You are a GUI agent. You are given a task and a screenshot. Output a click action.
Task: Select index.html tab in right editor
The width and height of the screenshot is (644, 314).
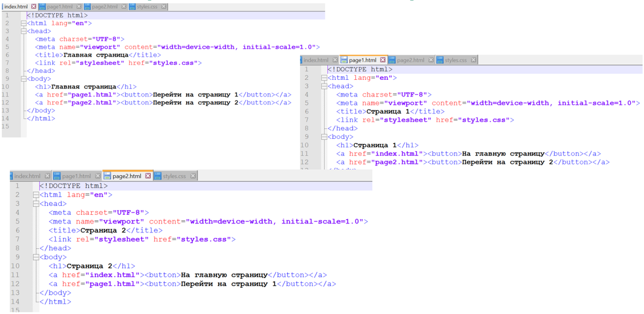tap(319, 60)
